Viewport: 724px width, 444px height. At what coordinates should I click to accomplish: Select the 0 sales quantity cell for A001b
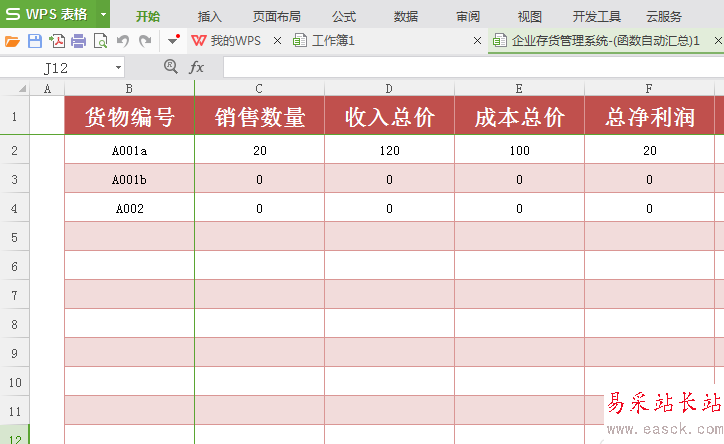tap(259, 180)
